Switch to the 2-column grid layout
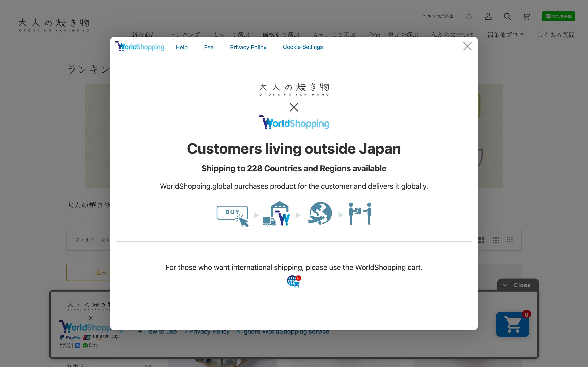The width and height of the screenshot is (588, 367). [x=482, y=240]
